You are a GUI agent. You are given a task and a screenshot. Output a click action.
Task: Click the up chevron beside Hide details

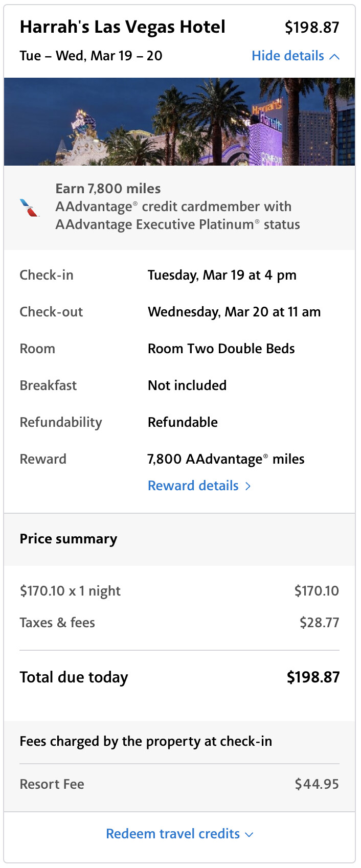(x=334, y=57)
